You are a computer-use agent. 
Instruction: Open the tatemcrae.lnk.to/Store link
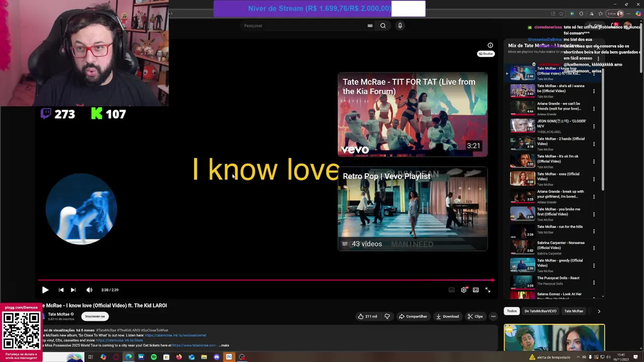click(x=119, y=340)
